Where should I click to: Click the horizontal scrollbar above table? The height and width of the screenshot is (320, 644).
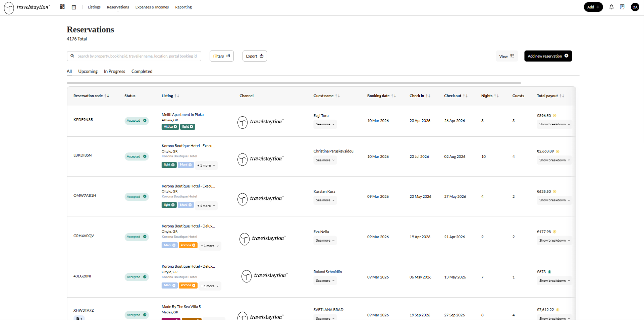[293, 83]
